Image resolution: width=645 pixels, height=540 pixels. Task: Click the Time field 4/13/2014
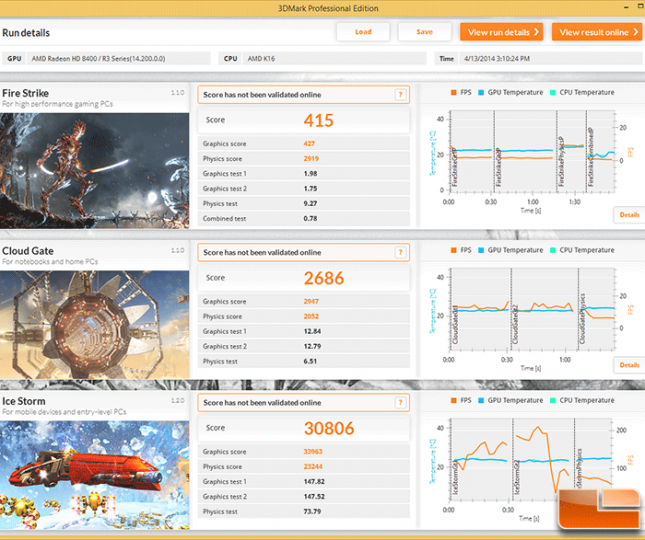[x=550, y=58]
